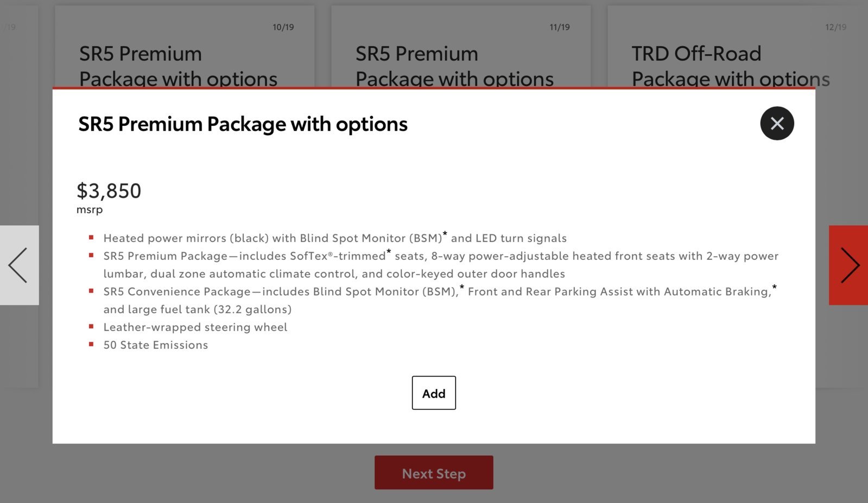Open disclaimer asterisk after heated mirrors BSM

[445, 234]
